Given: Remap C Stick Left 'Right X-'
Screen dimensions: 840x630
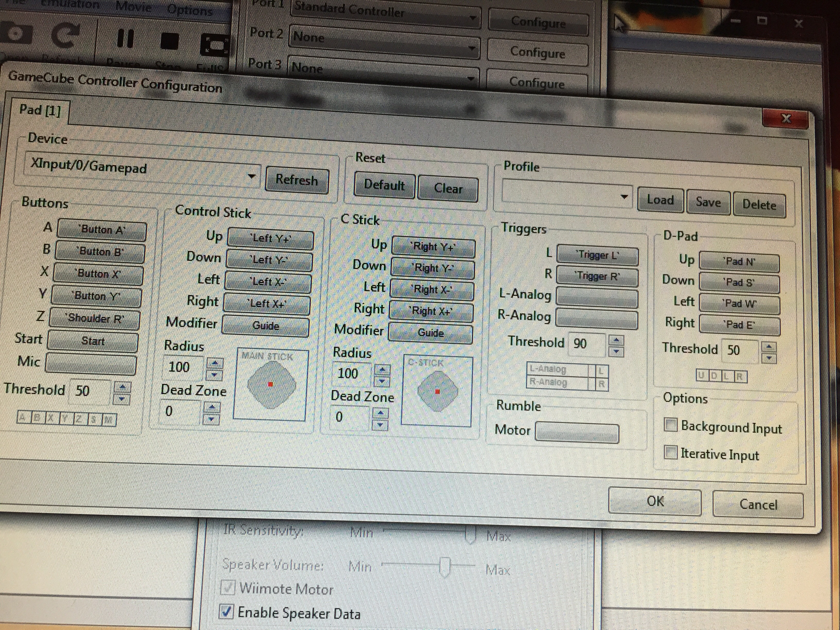Looking at the screenshot, I should (x=432, y=290).
